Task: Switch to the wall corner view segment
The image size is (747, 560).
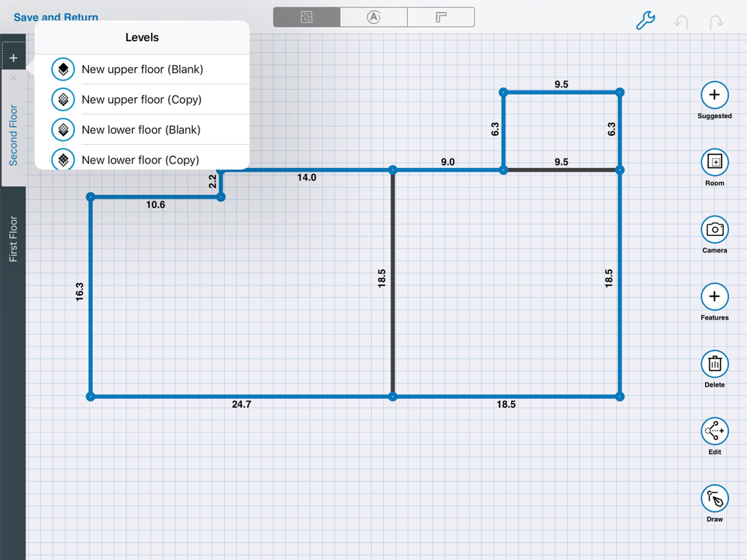Action: (441, 17)
